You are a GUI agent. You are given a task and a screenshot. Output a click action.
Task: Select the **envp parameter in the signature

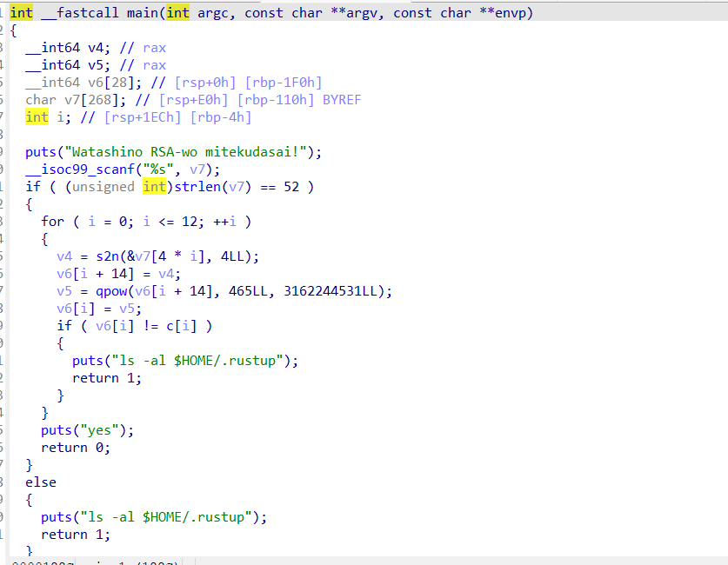[x=503, y=13]
